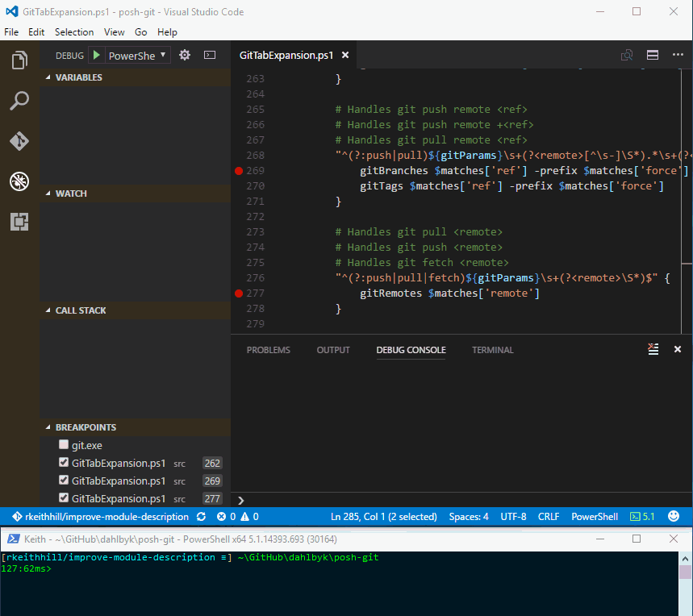The image size is (693, 616).
Task: Refresh the git branch status indicator
Action: point(199,516)
